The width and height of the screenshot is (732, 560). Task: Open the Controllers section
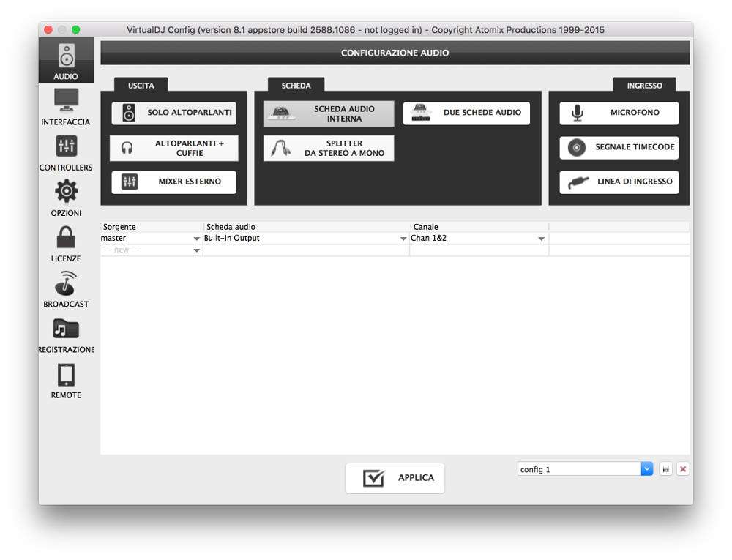click(x=66, y=152)
